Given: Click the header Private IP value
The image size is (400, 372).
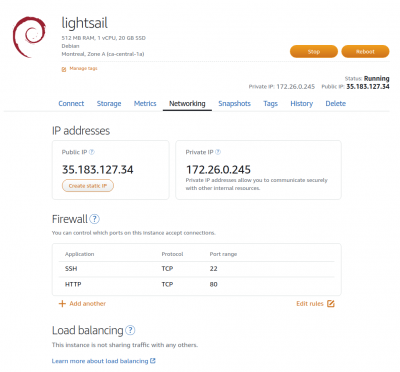Looking at the screenshot, I should 296,87.
